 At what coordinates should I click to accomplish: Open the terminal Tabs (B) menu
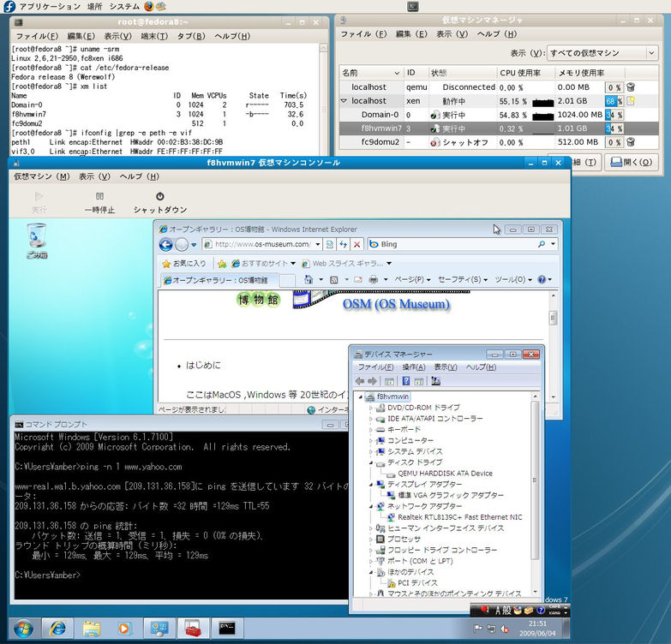tap(191, 36)
